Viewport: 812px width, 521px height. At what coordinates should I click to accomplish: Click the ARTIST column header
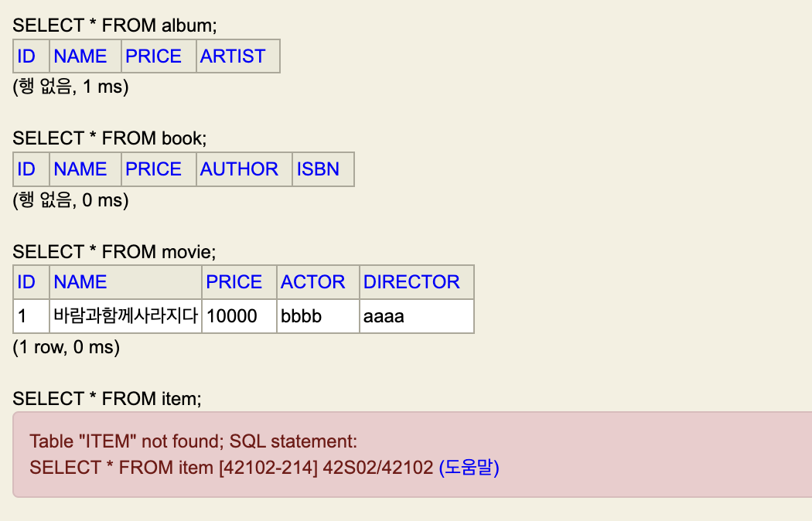tap(233, 56)
